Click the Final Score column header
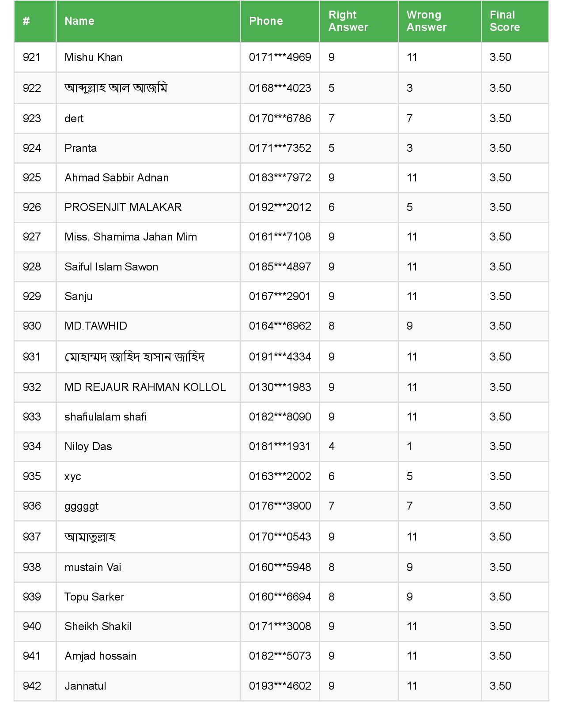 click(505, 21)
